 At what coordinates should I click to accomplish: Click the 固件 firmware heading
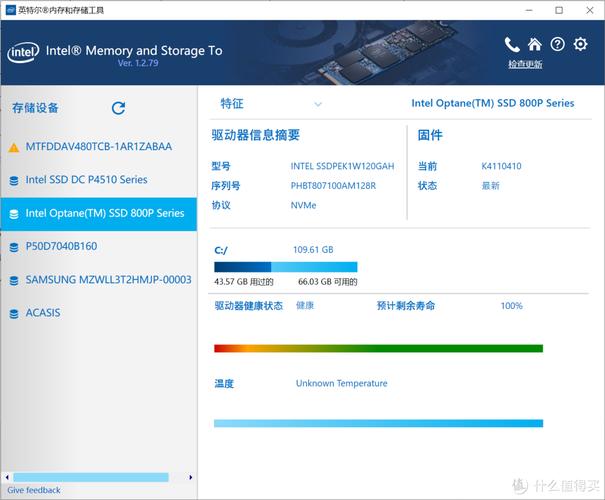(430, 135)
